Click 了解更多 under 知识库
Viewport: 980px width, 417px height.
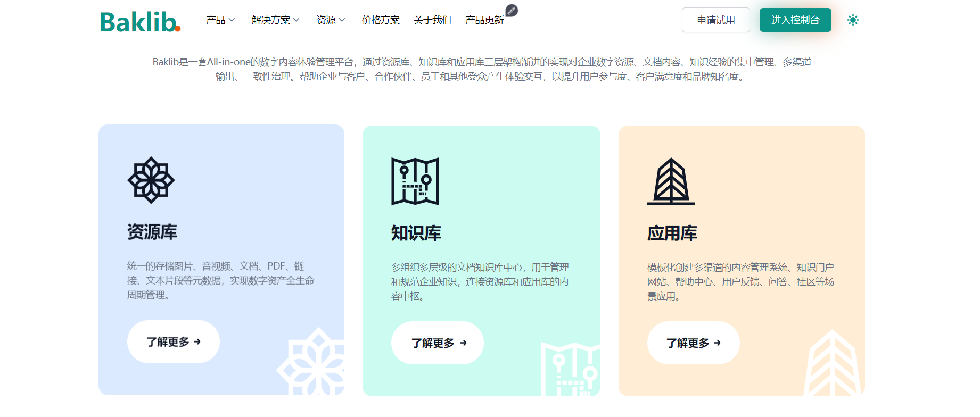click(x=438, y=343)
